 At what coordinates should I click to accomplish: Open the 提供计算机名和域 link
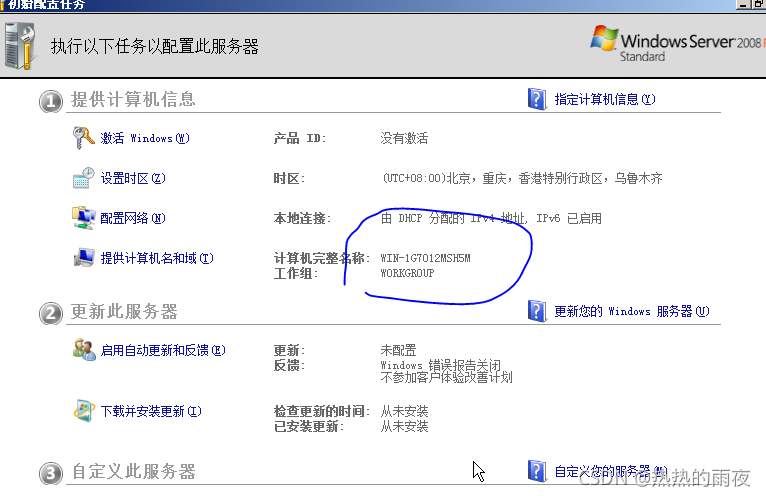pos(157,258)
